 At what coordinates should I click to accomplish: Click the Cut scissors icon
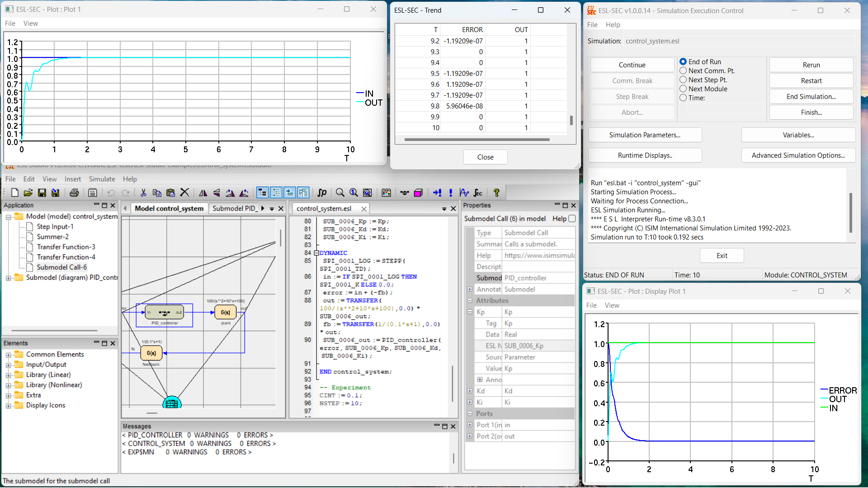[x=143, y=193]
